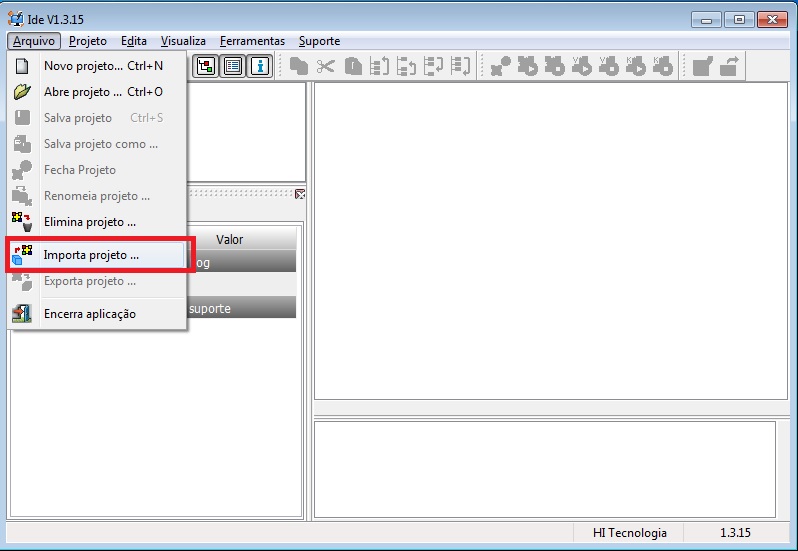Image resolution: width=798 pixels, height=551 pixels.
Task: Click the Valor column header
Action: point(230,239)
